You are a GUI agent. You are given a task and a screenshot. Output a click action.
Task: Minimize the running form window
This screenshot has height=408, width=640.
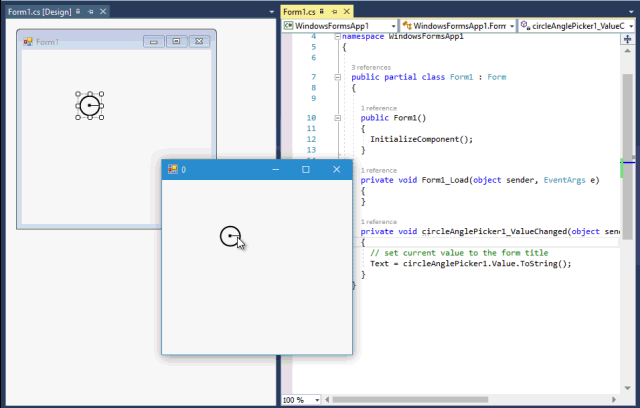tap(276, 169)
